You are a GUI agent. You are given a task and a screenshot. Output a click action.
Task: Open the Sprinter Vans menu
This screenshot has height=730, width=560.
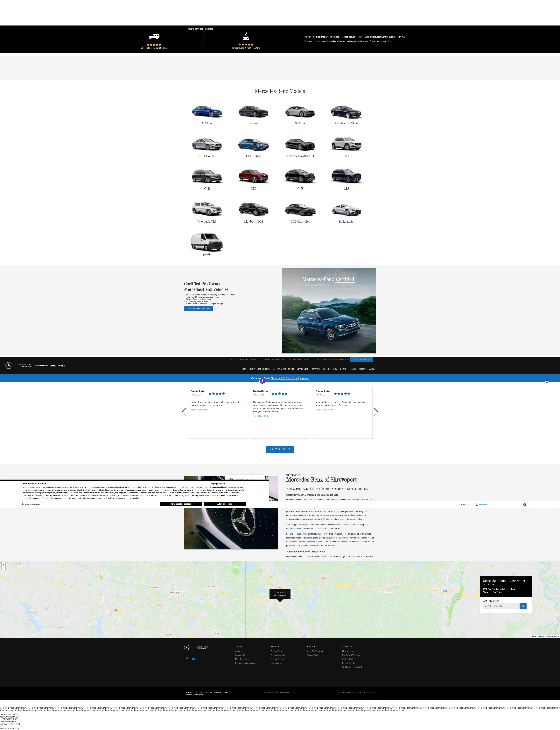302,369
